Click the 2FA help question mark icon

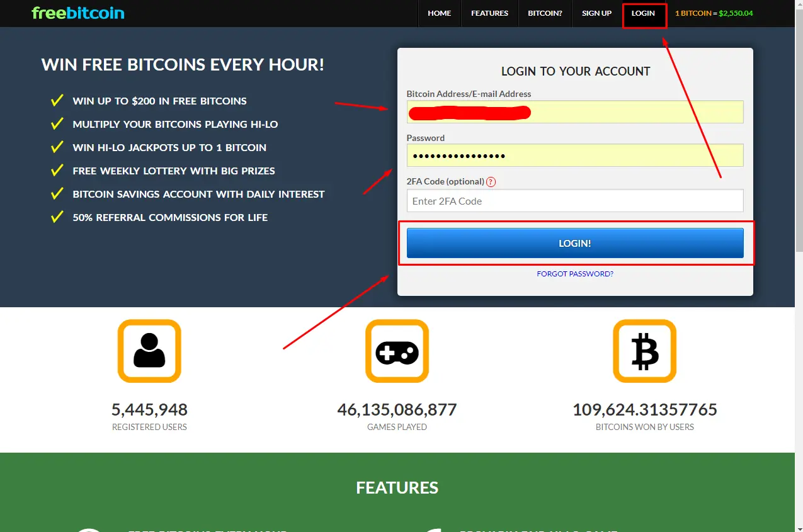point(491,182)
